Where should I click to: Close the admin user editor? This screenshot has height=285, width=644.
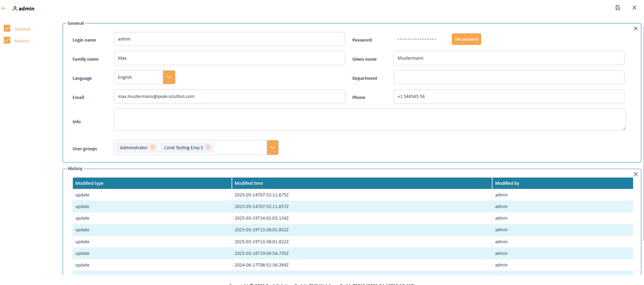(634, 8)
